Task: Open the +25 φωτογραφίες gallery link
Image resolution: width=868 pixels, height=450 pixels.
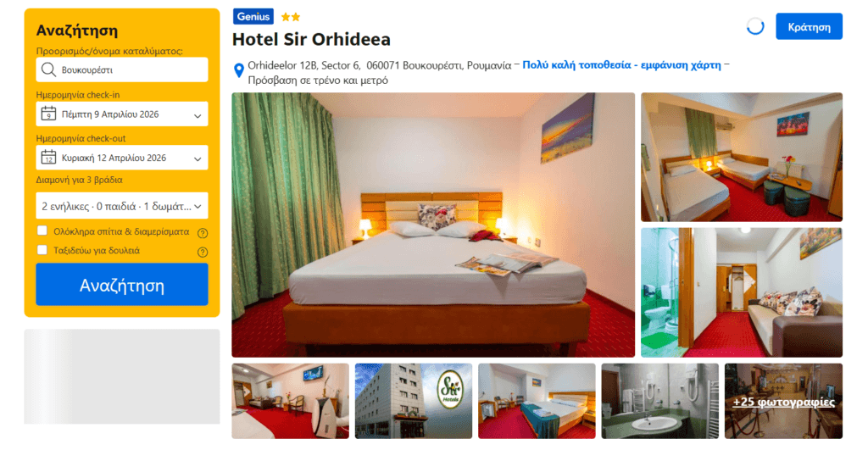Action: click(x=783, y=402)
